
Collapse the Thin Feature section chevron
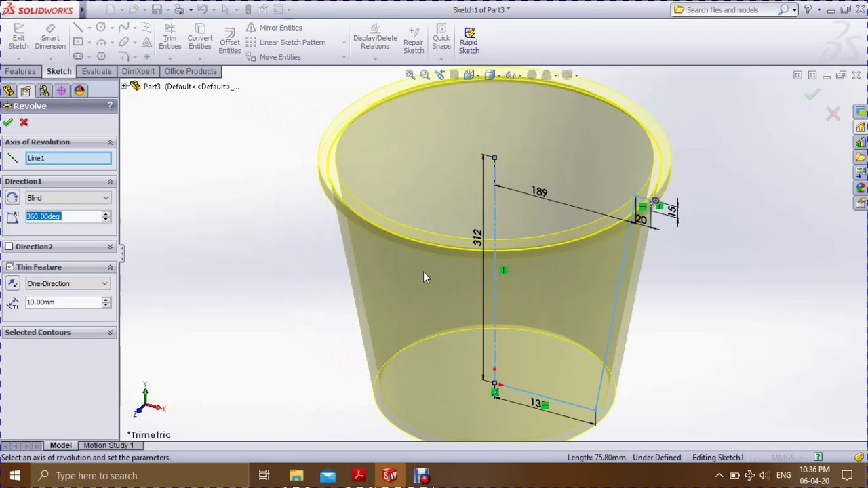(110, 267)
